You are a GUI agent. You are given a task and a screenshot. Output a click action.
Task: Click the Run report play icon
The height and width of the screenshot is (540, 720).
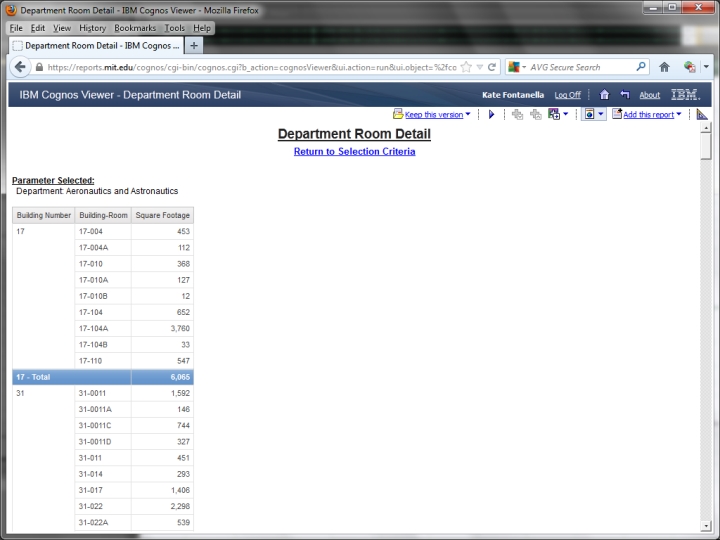point(492,115)
